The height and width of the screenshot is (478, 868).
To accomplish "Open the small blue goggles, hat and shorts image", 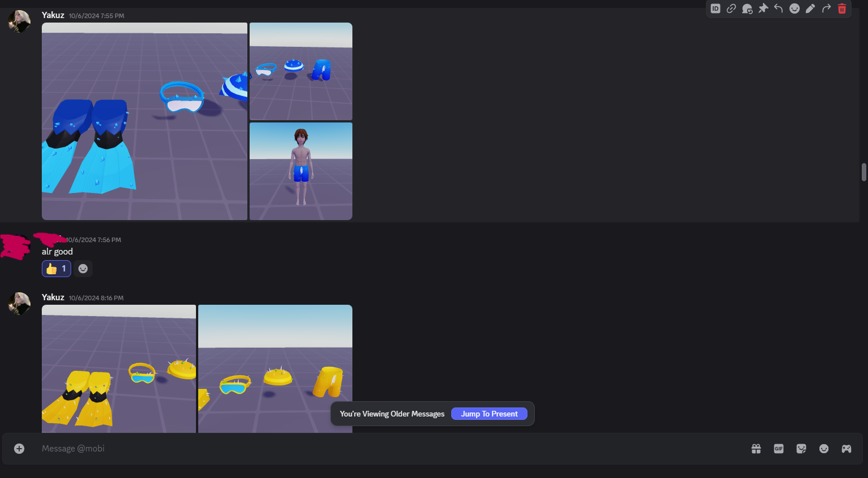I will (301, 71).
